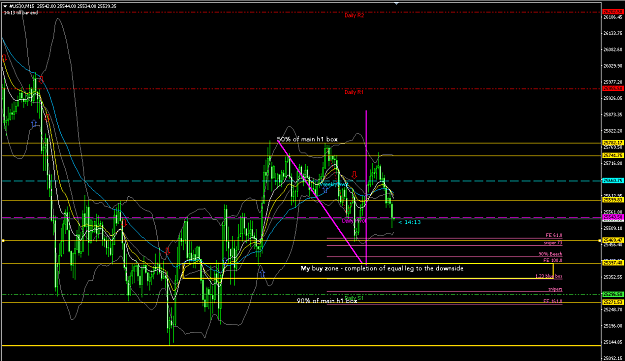Click the red price tag of the Daily R2 line
Screen dimensions: 625x361
click(x=613, y=12)
